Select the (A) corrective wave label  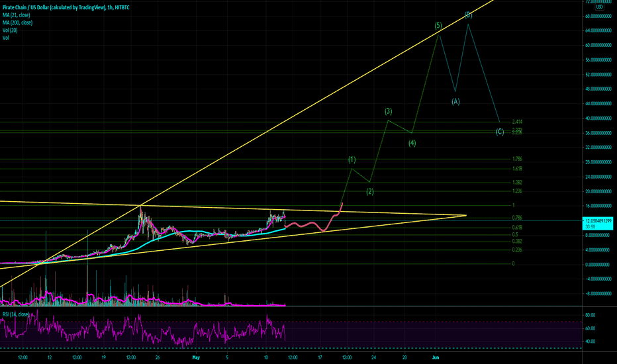coord(455,101)
